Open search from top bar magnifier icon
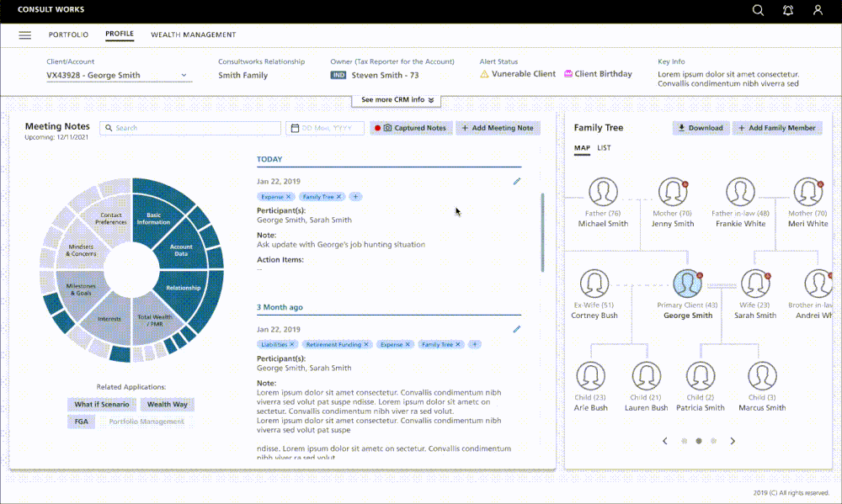 point(758,10)
